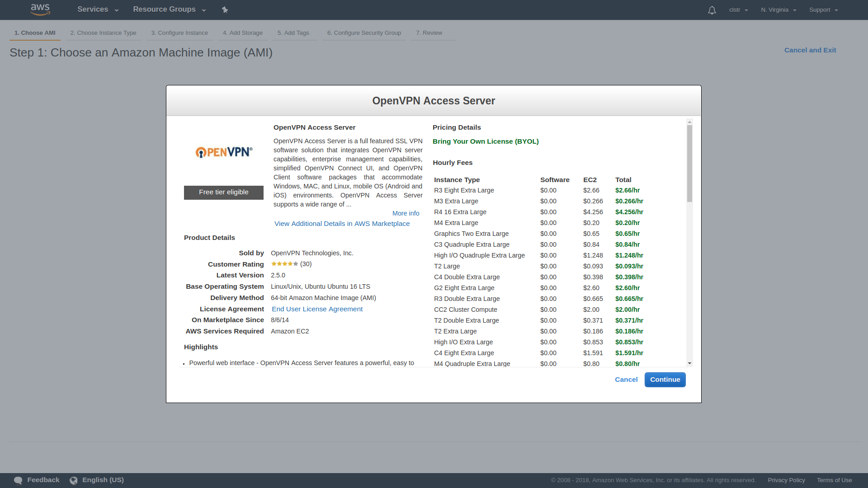Open the notifications bell icon
Screen dimensions: 868x488
[712, 10]
